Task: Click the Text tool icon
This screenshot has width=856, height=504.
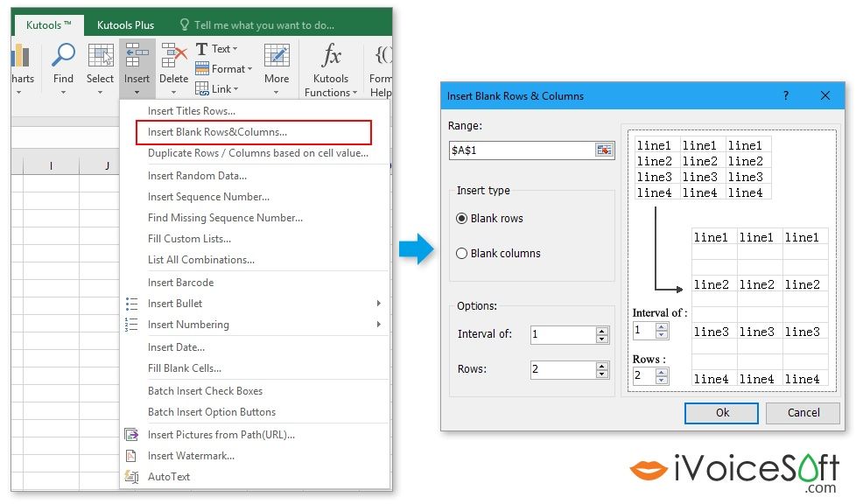Action: point(204,48)
